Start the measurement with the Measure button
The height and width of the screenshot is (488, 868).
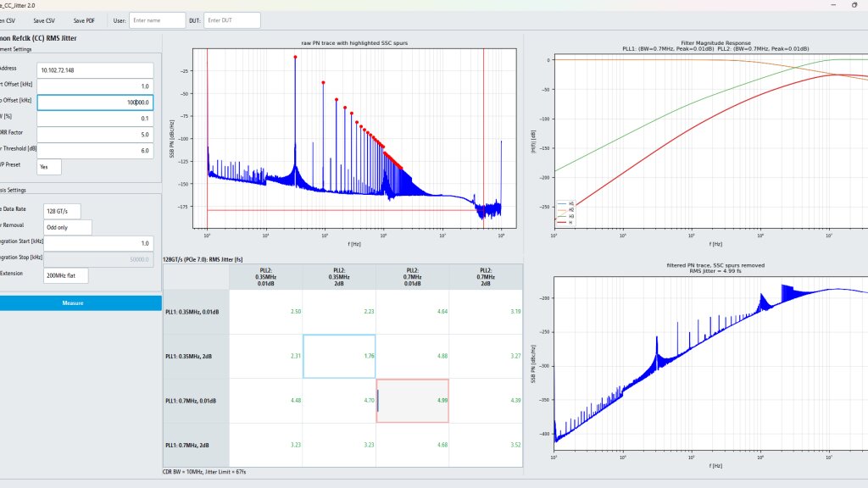tap(73, 303)
